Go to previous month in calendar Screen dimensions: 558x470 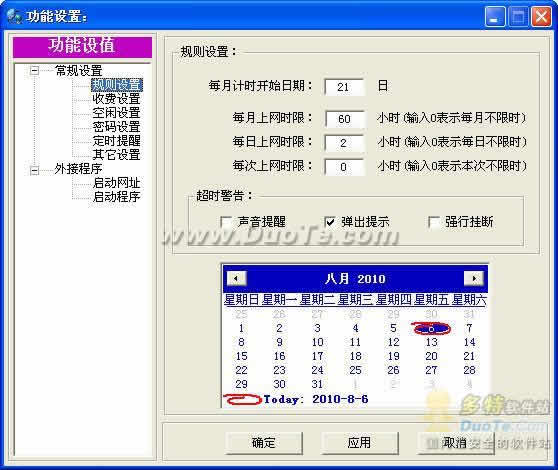coord(236,278)
